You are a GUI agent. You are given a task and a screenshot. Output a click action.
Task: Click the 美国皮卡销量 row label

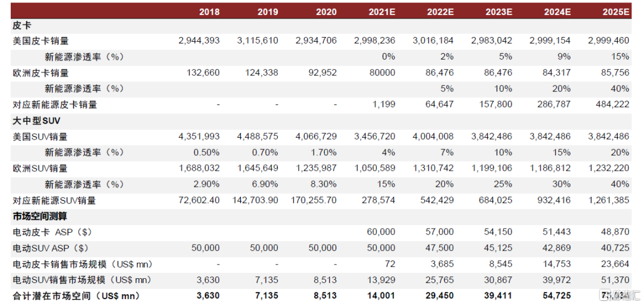click(41, 41)
